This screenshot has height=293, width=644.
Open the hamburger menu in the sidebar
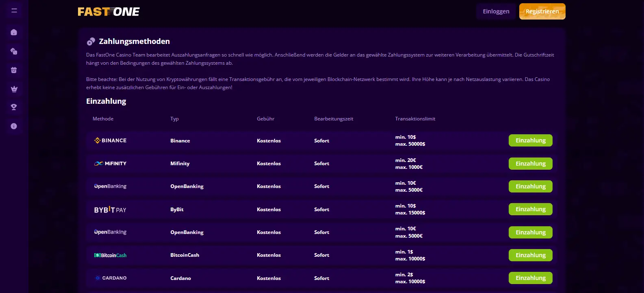point(14,11)
